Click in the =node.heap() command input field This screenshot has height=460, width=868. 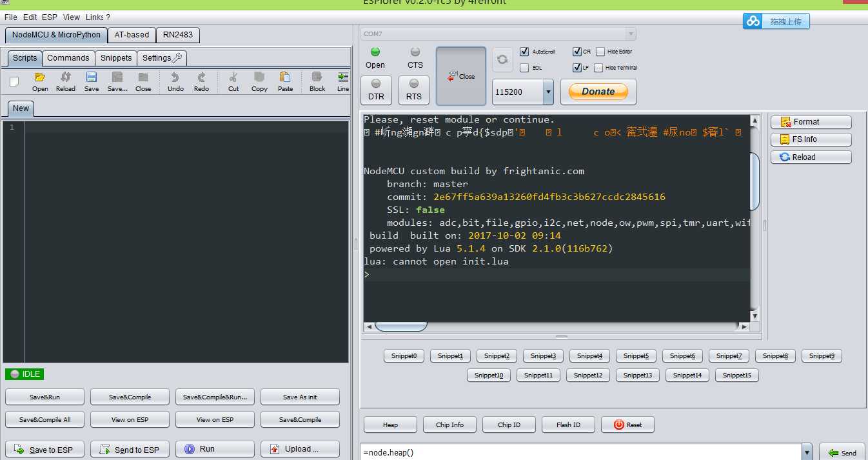point(581,452)
